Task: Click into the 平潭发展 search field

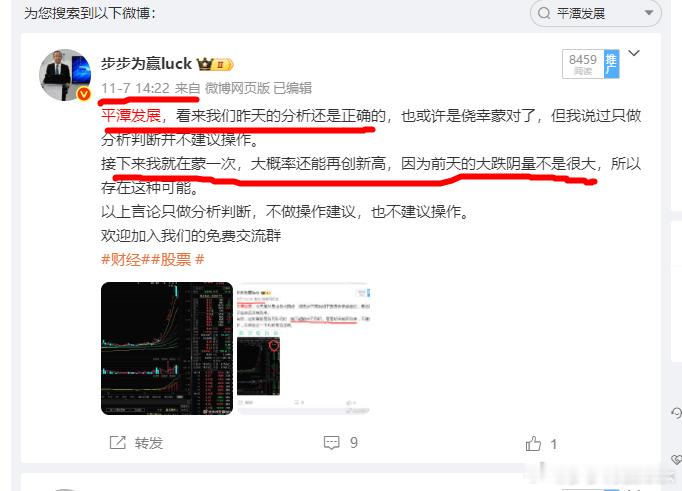Action: [595, 13]
